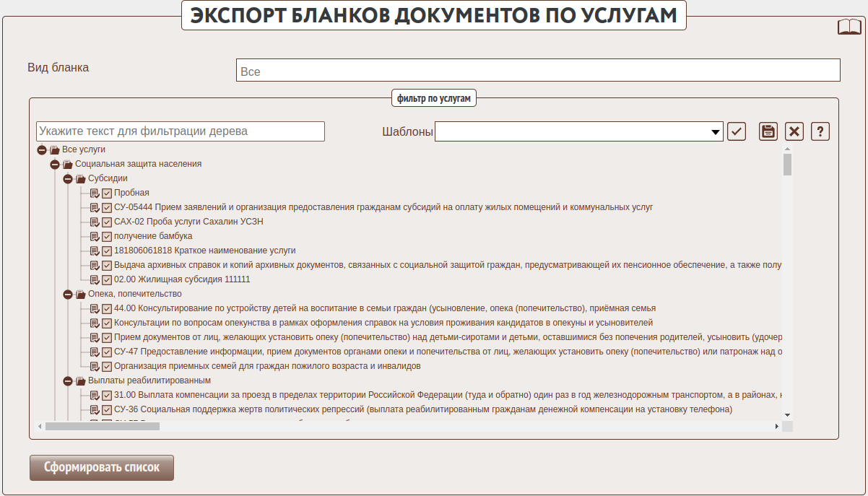Image resolution: width=868 pixels, height=496 pixels.
Task: Apply selected template with checkmark icon
Action: (737, 131)
